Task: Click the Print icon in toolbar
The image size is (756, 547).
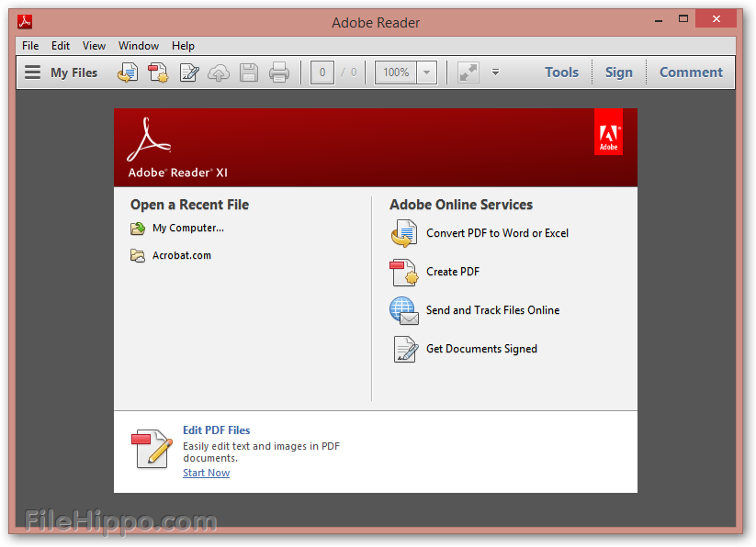Action: 279,73
